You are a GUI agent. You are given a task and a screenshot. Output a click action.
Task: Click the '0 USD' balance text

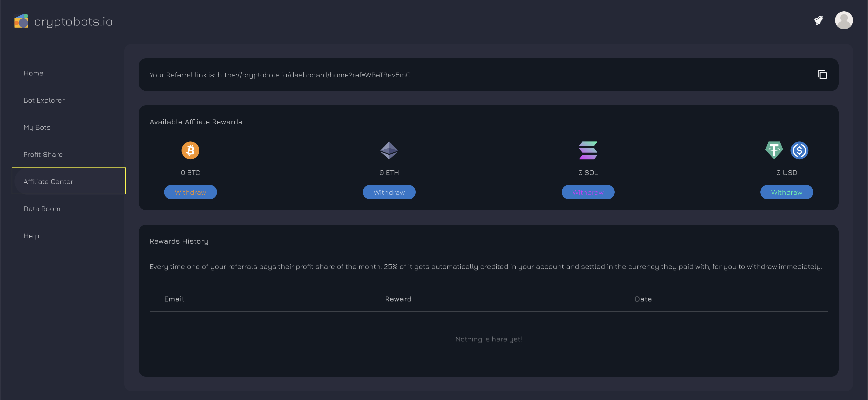point(787,172)
